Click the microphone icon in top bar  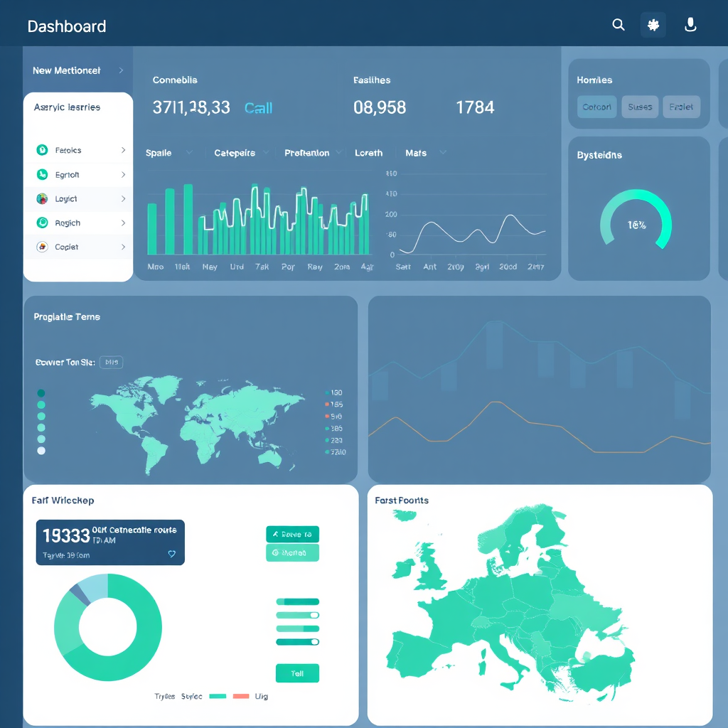(x=690, y=26)
